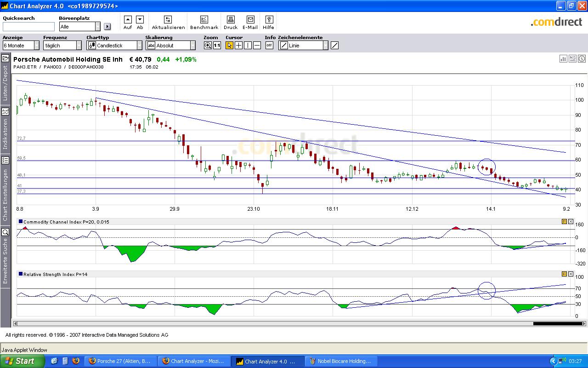
Task: Open the Zeichenelemente Linie dropdown
Action: [325, 46]
